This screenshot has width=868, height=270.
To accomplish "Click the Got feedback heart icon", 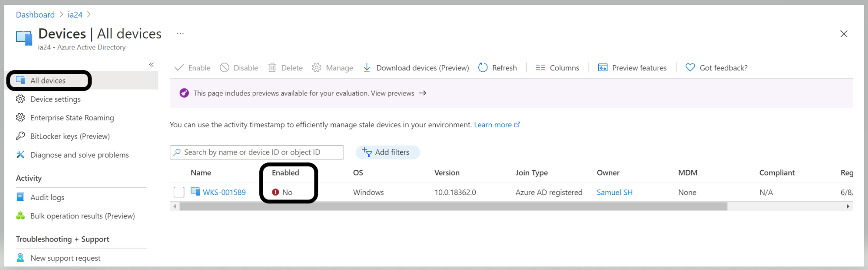I will point(690,68).
